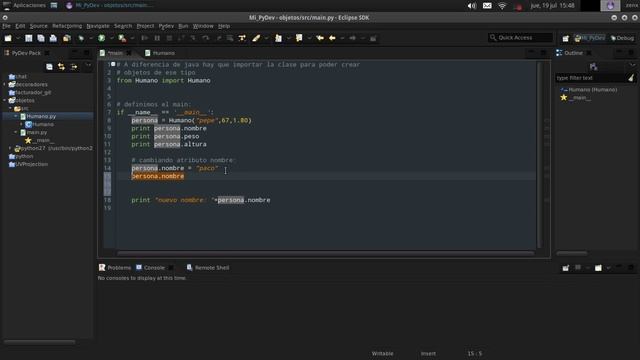Click Open Perspective icon beside PyDev perspective
The width and height of the screenshot is (640, 360).
565,38
